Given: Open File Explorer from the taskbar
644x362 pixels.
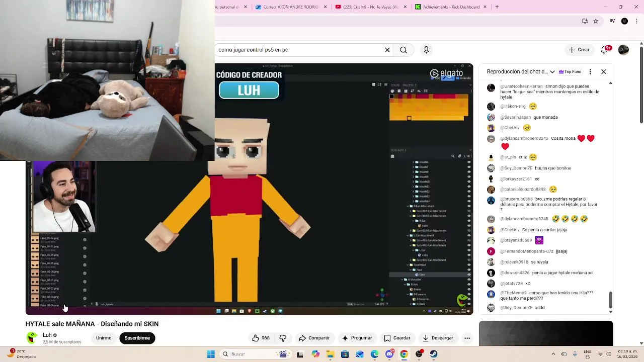Looking at the screenshot, I should 330,354.
